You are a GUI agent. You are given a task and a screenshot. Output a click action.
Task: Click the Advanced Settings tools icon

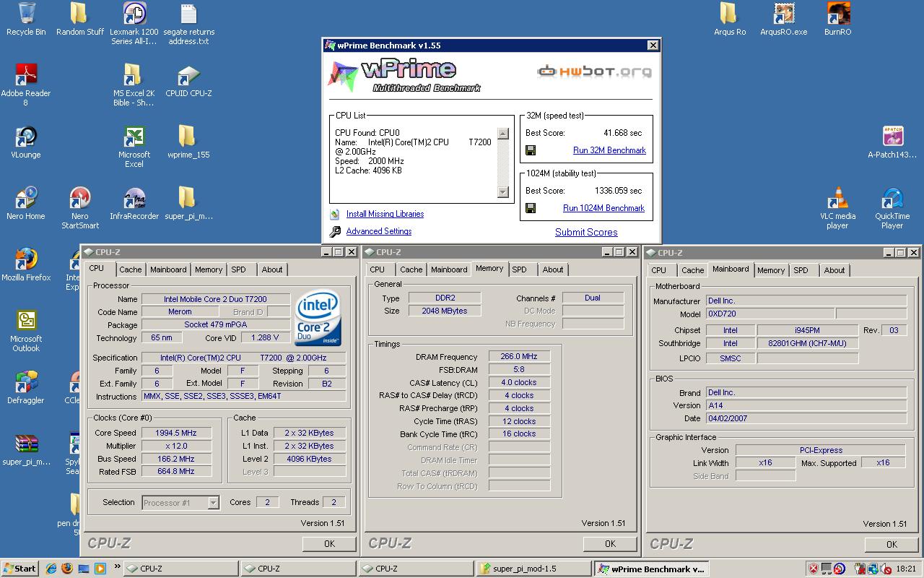[x=335, y=232]
